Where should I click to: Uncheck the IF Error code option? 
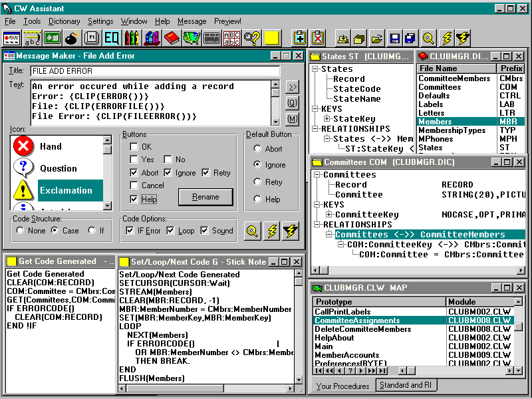point(130,231)
